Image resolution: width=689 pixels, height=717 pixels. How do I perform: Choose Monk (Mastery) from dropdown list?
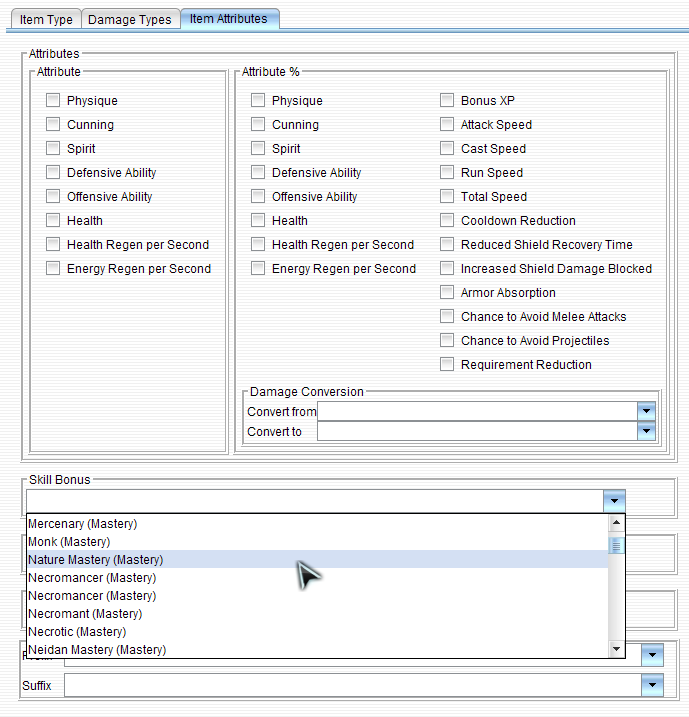[69, 542]
